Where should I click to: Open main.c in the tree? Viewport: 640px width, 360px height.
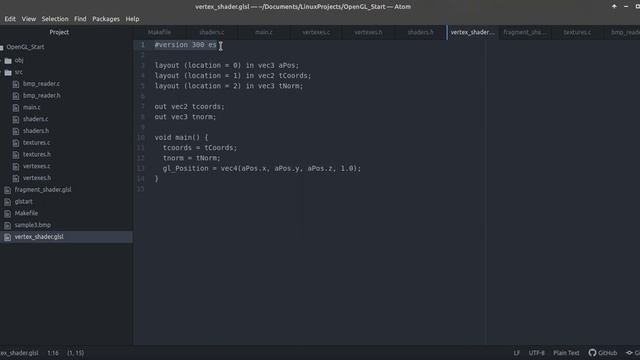[31, 107]
